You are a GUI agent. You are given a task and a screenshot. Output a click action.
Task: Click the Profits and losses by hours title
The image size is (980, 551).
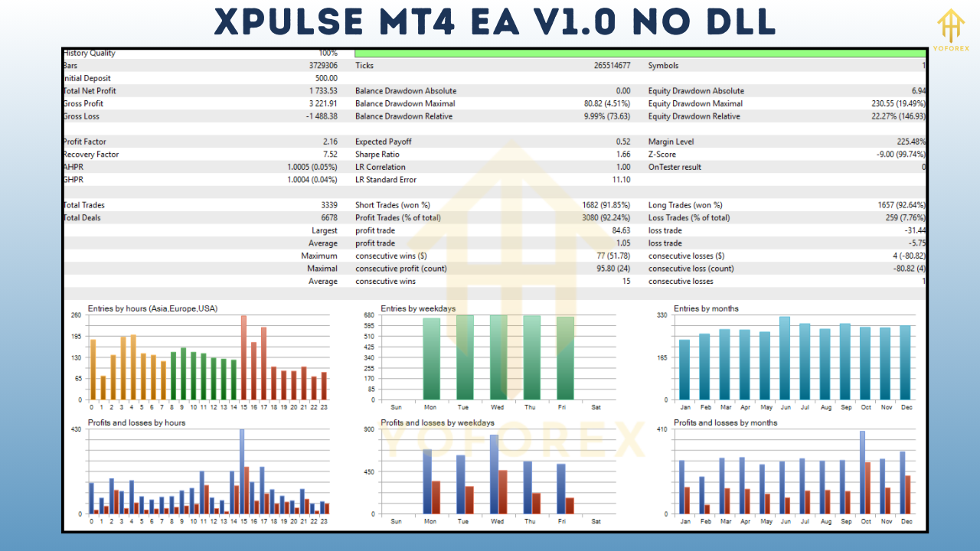tap(136, 422)
